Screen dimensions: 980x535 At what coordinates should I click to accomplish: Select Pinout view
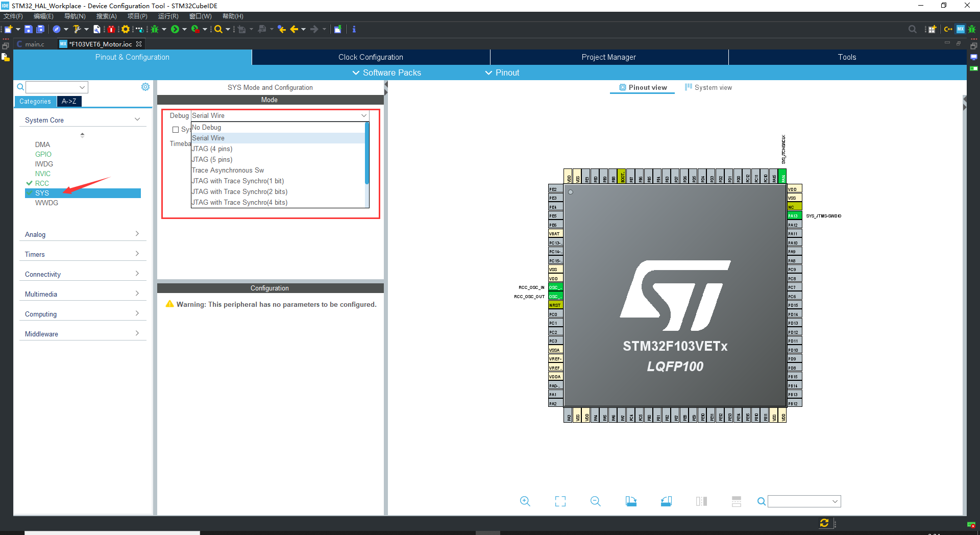[643, 87]
